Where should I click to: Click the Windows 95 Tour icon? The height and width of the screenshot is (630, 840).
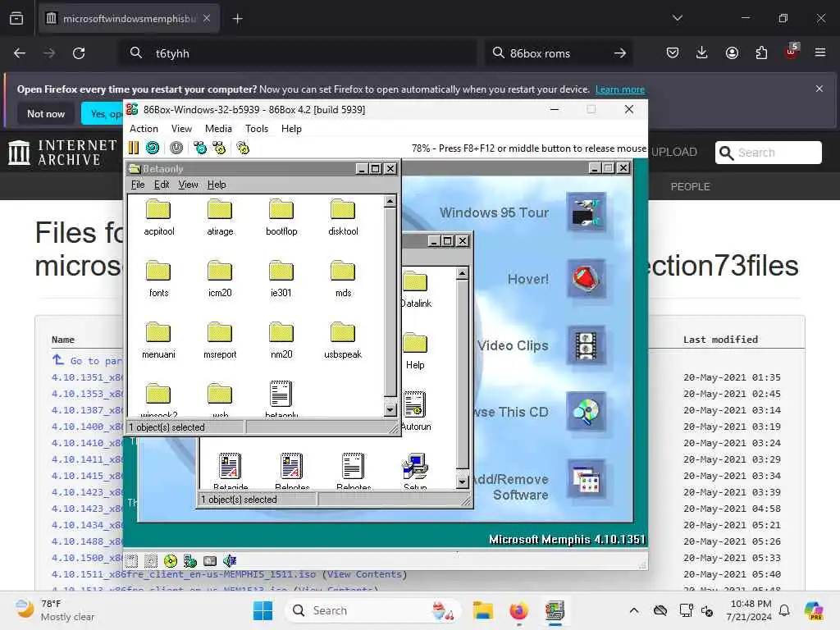[586, 212]
